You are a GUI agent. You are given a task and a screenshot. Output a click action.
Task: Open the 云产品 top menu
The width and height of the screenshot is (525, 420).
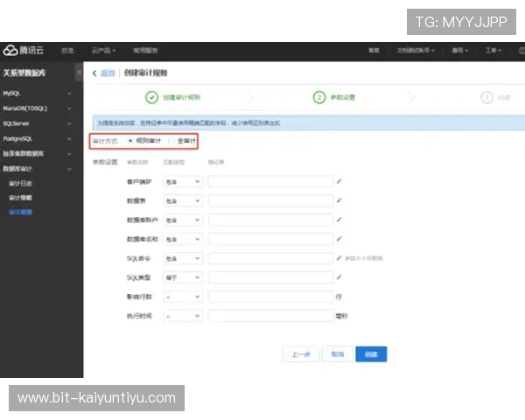click(103, 51)
